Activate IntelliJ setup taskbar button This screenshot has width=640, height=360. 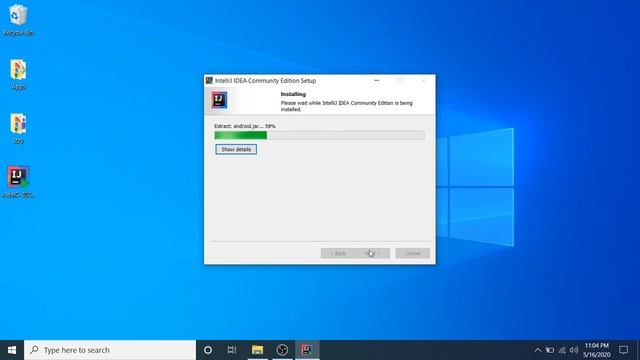307,350
